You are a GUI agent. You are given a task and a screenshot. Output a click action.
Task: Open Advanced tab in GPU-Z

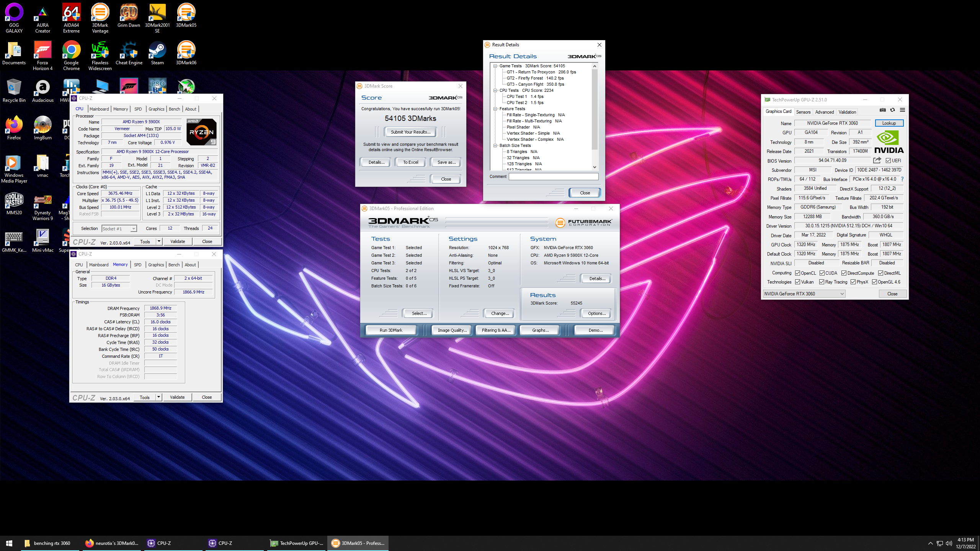824,112
